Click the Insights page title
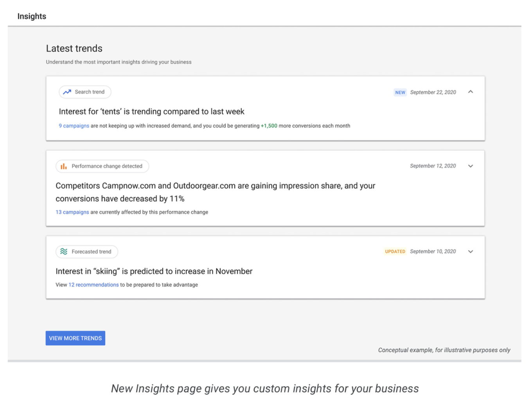 32,16
